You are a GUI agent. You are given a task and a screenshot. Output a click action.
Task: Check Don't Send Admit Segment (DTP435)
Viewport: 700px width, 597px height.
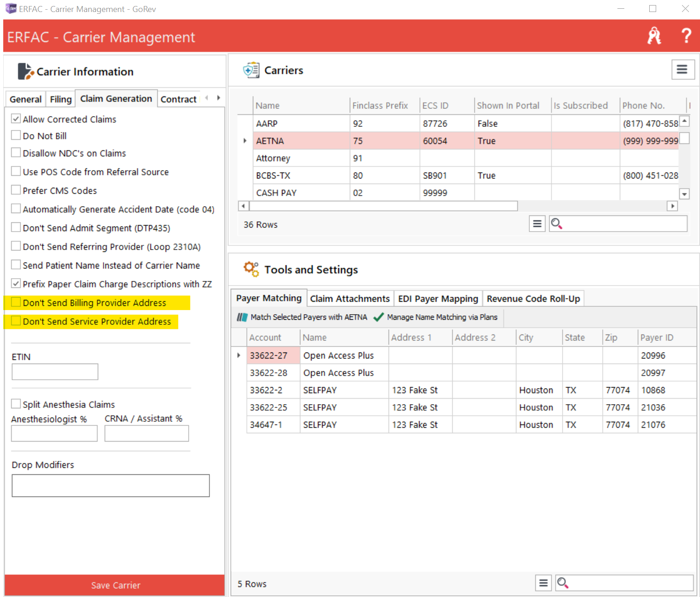click(x=16, y=227)
